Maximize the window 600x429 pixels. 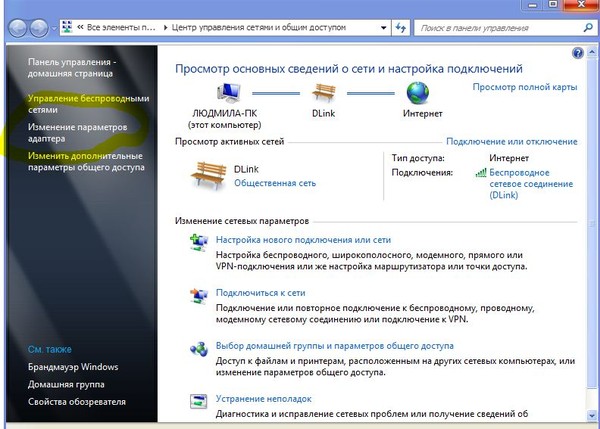[553, 5]
